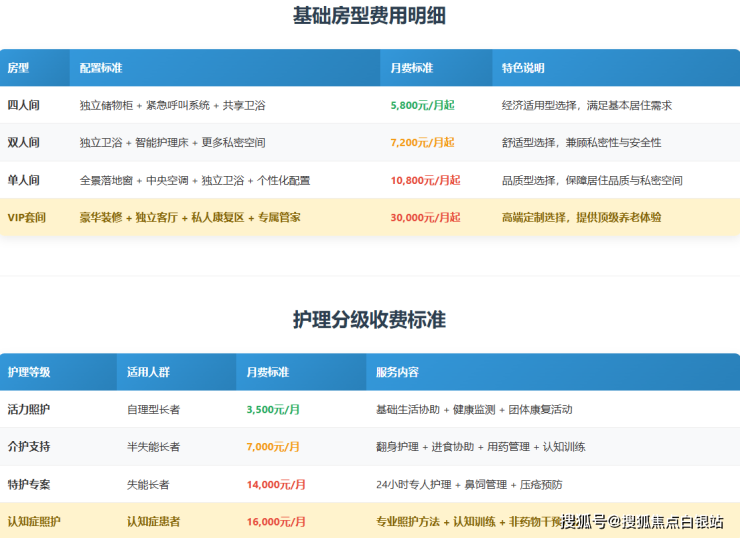740x538 pixels.
Task: Select the 四人间 room type cell
Action: coord(24,105)
